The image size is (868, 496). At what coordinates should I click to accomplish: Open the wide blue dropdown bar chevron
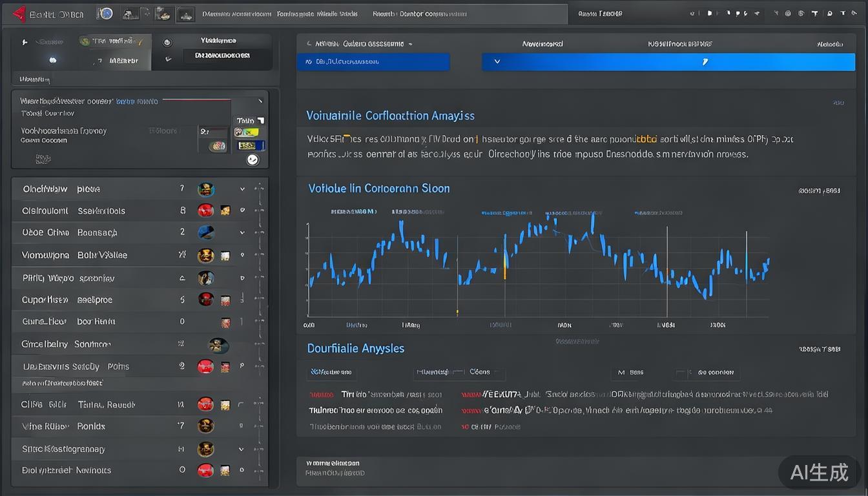[x=497, y=62]
